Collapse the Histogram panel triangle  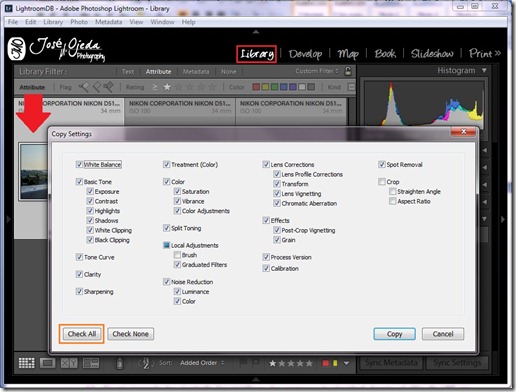[x=484, y=71]
